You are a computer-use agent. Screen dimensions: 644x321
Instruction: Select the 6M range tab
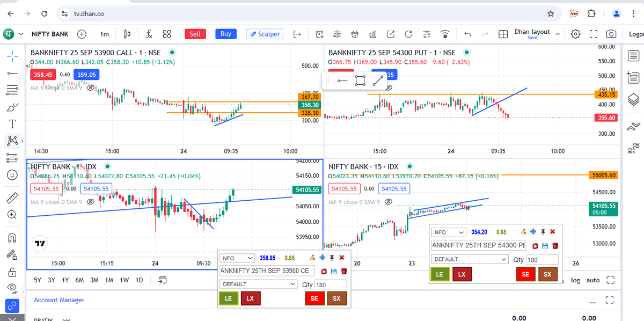tap(79, 280)
